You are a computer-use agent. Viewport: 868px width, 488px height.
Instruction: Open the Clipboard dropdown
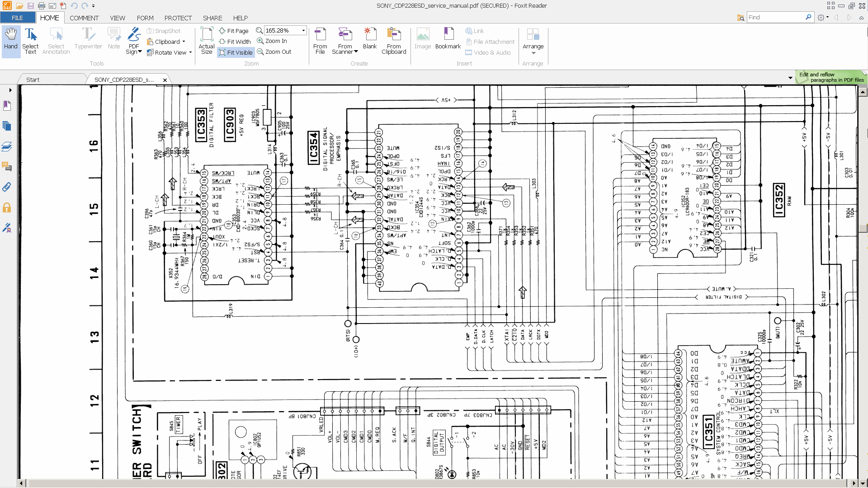click(184, 42)
